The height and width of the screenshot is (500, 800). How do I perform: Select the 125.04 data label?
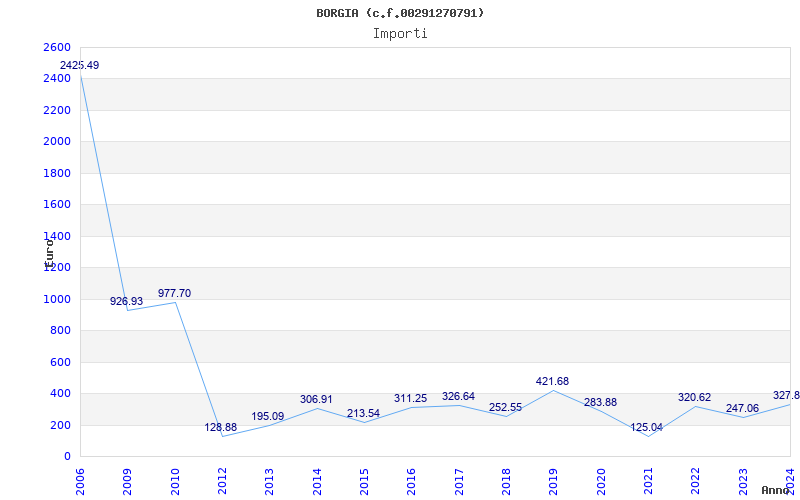pyautogui.click(x=646, y=428)
